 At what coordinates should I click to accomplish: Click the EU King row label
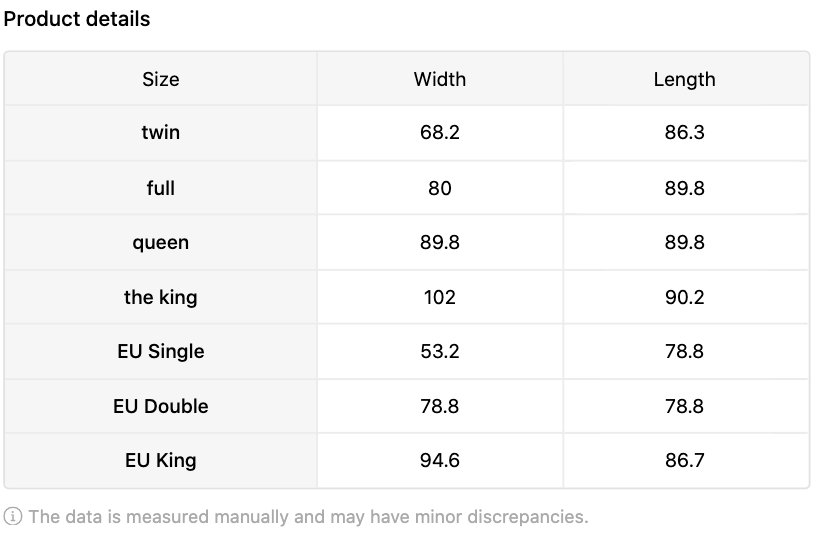click(160, 461)
